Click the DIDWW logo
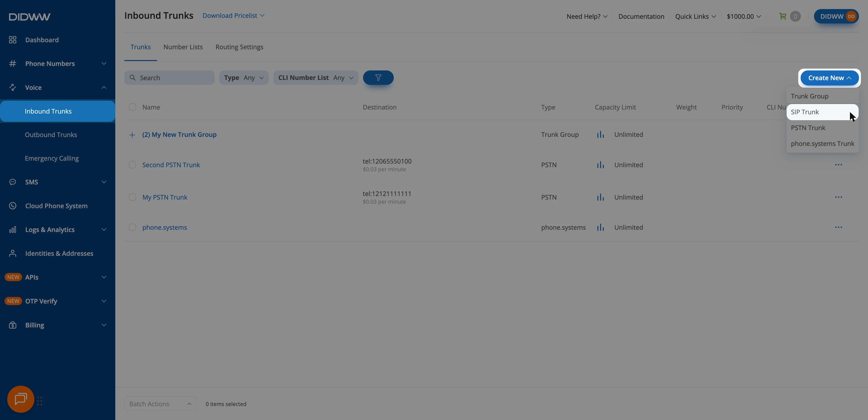 point(30,17)
